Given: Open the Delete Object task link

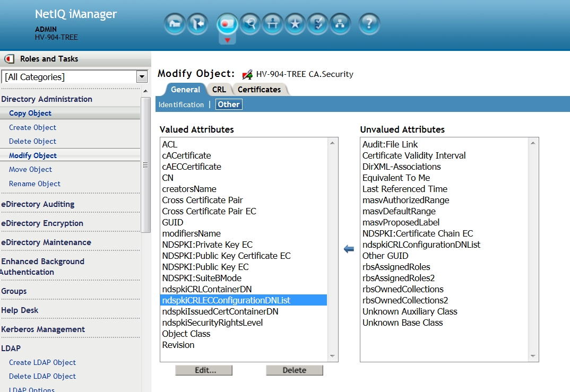Looking at the screenshot, I should (x=33, y=141).
